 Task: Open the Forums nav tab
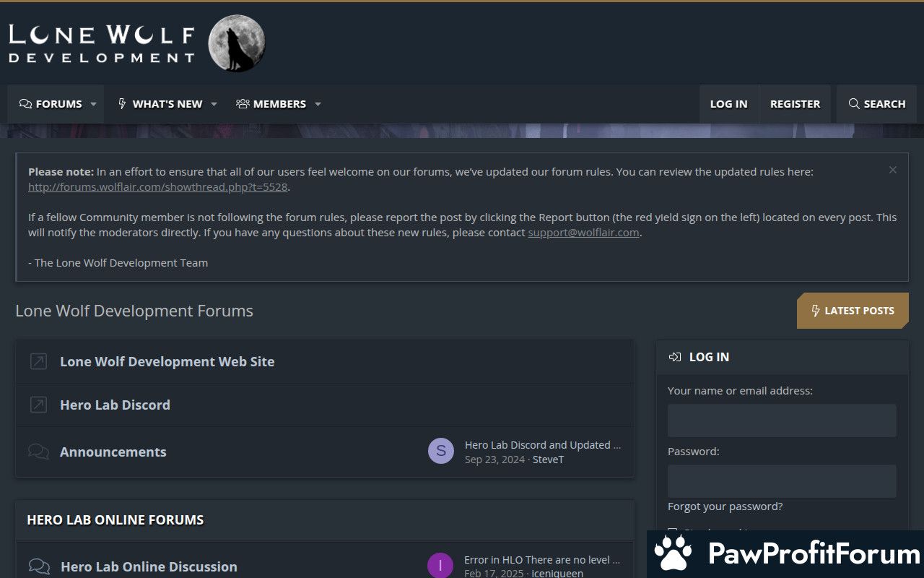pos(51,104)
